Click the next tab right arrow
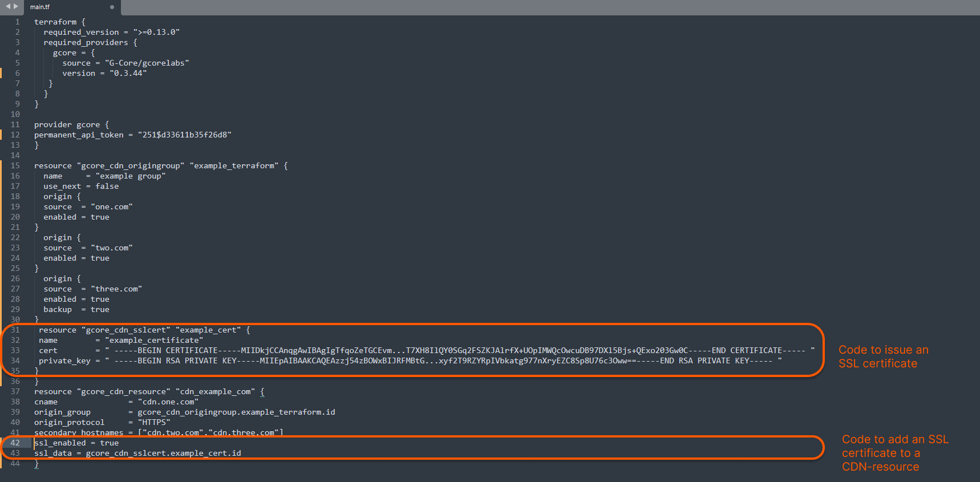 pos(16,6)
